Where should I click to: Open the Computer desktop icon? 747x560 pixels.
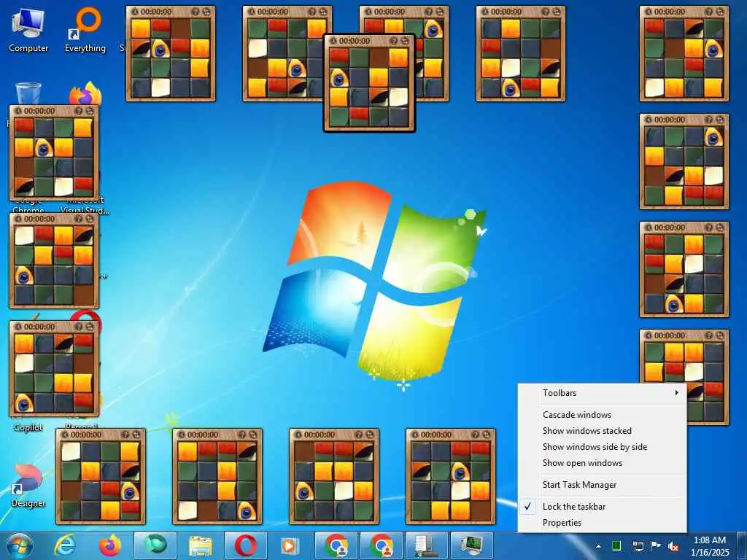point(28,29)
